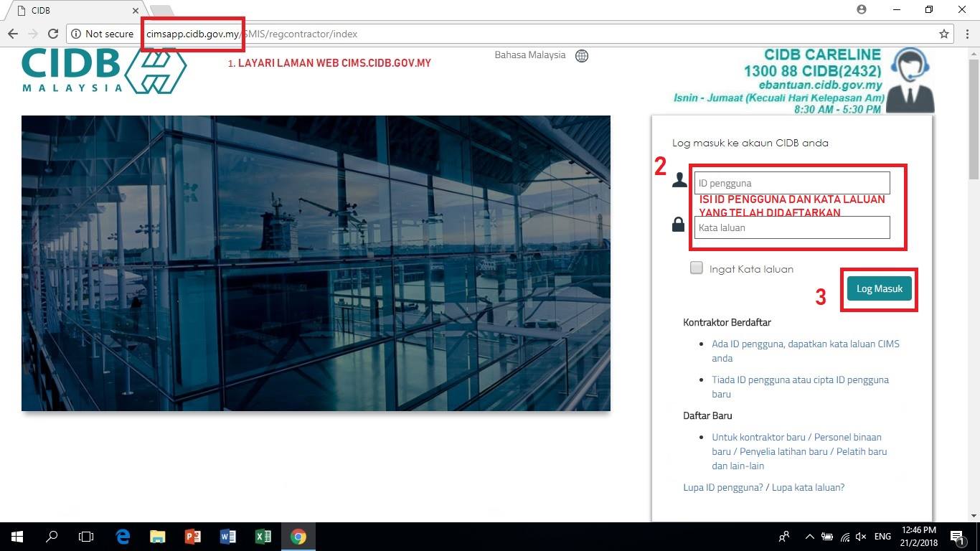Click the ID pengguna input field
The image size is (980, 551).
(792, 183)
